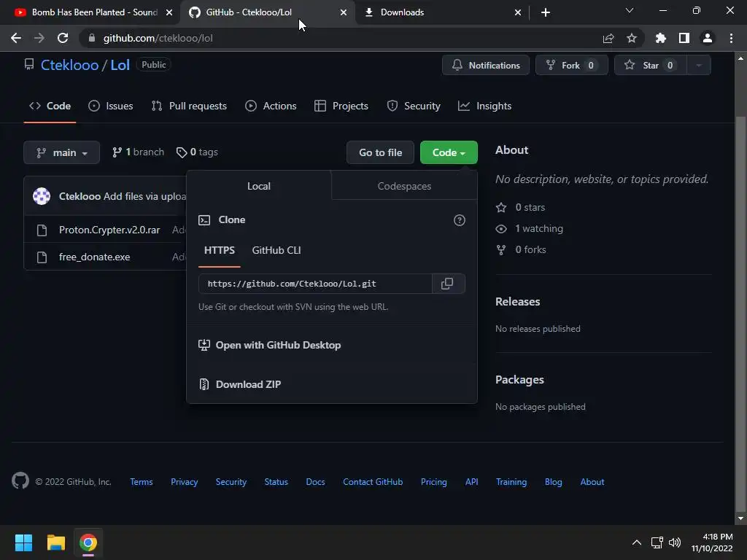Open the tab search chevron

click(x=630, y=10)
